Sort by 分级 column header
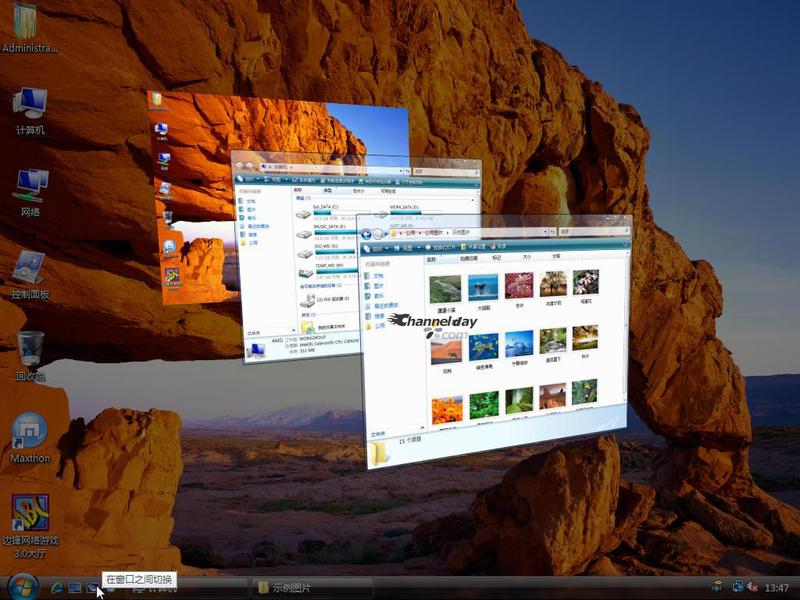 click(x=556, y=256)
